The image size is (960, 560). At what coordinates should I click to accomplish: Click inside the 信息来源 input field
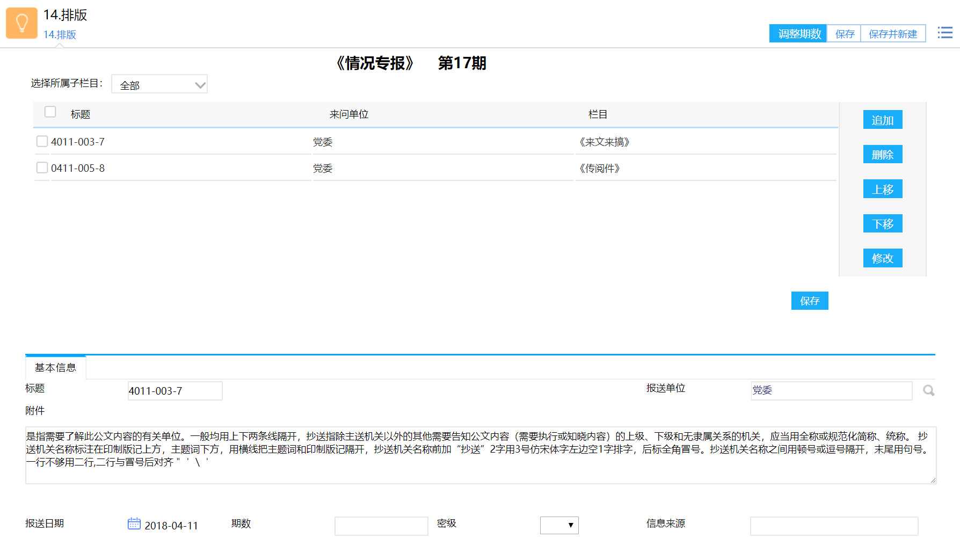click(834, 526)
